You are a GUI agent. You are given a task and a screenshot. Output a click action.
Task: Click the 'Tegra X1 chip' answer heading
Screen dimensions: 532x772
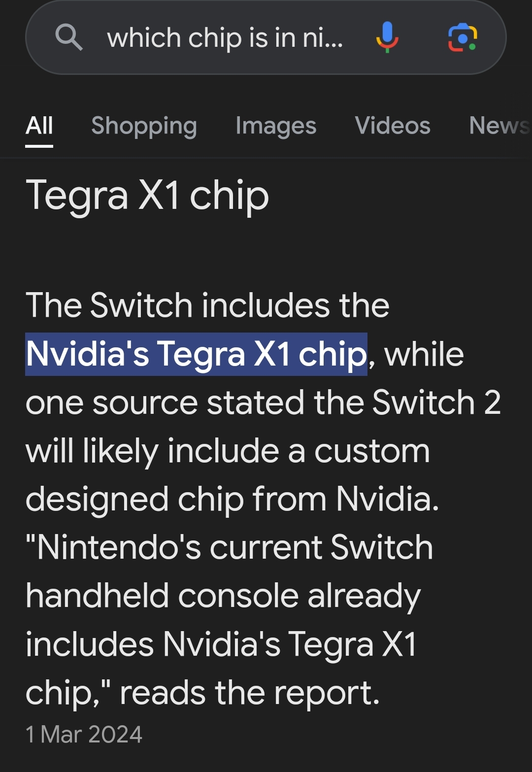(x=147, y=196)
